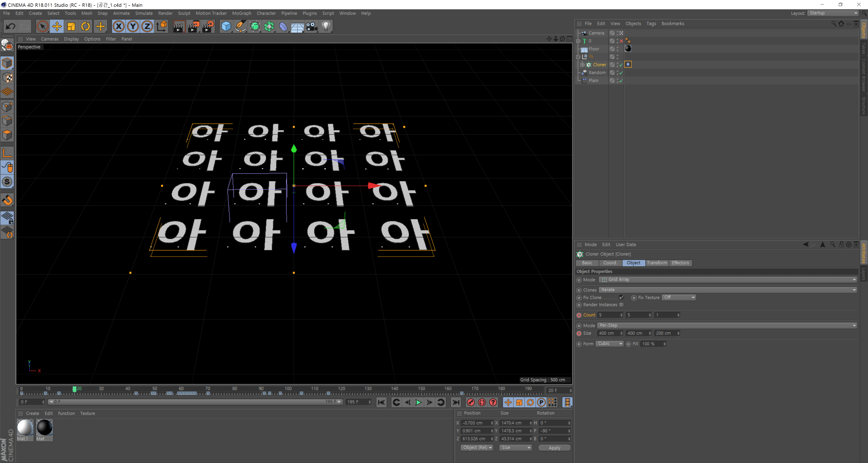
Task: Open Edit Render Settings icon
Action: (x=208, y=26)
